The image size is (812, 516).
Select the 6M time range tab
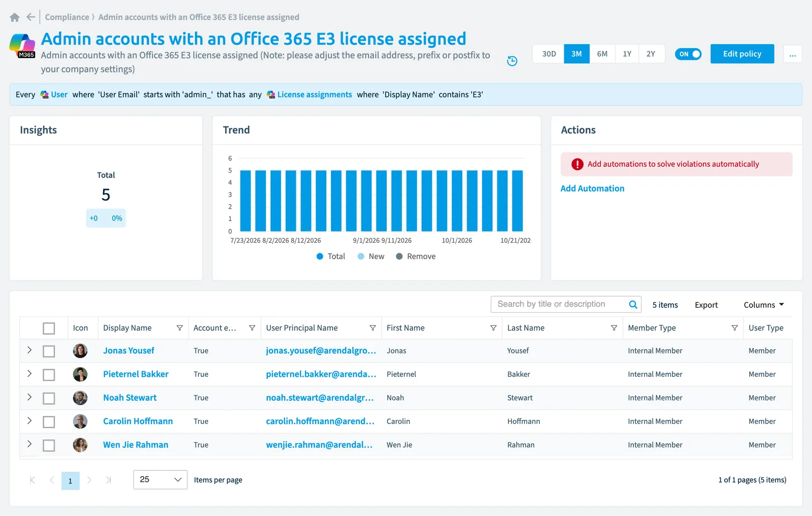click(x=602, y=54)
